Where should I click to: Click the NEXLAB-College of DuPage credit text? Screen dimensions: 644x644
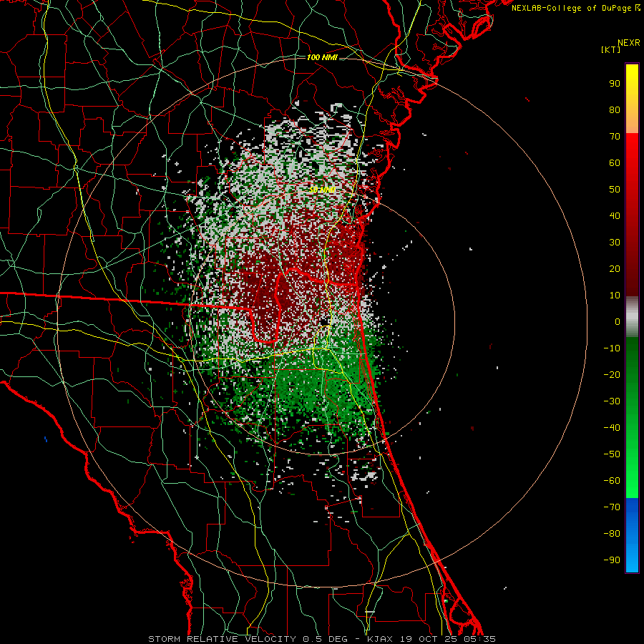[575, 8]
